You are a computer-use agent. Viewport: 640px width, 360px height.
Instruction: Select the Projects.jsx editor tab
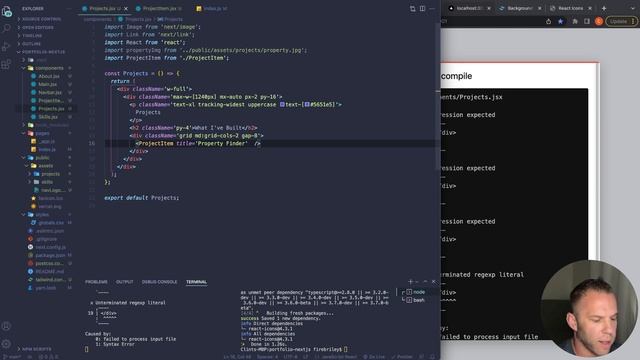104,9
